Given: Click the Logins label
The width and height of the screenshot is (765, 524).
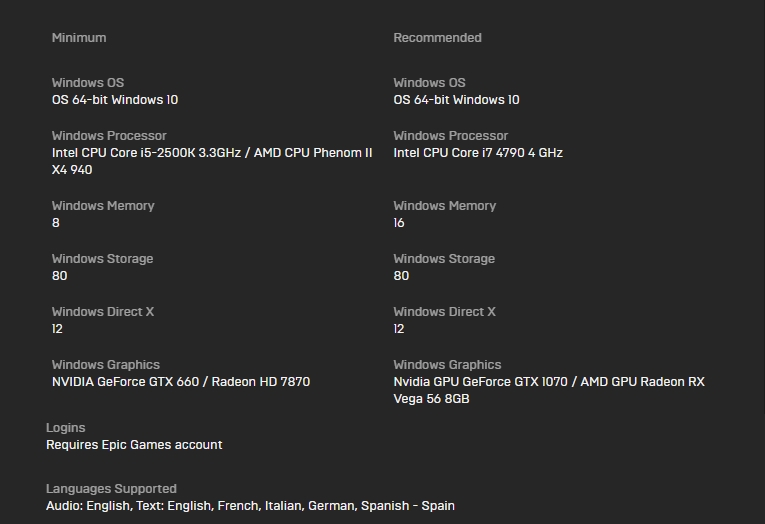Looking at the screenshot, I should click(65, 427).
